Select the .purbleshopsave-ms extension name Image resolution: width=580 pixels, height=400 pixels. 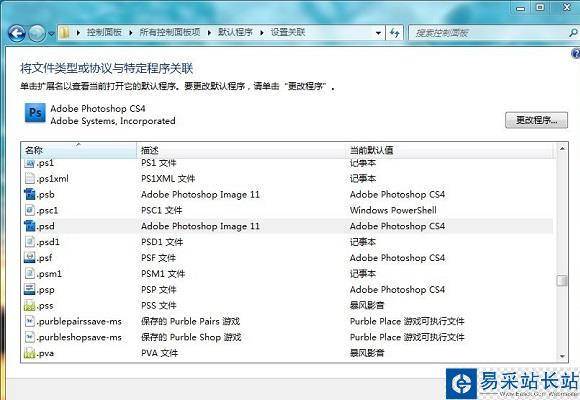79,337
